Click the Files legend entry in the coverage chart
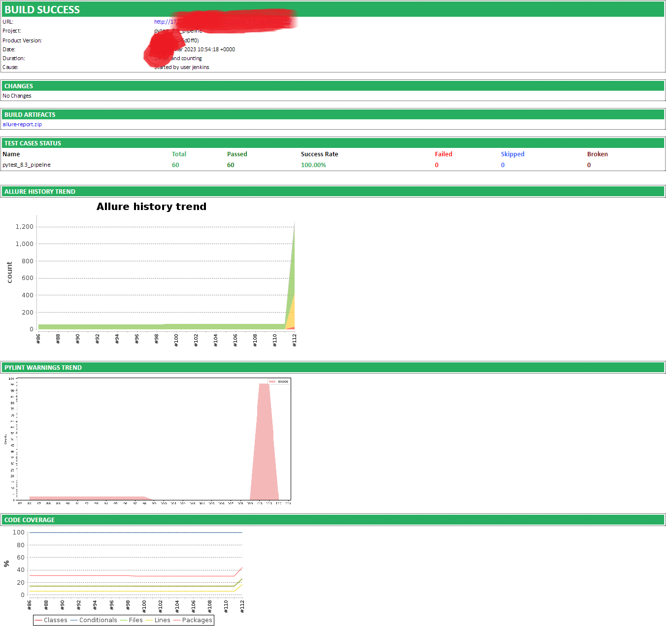Viewport: 672px width, 635px height. 131,620
